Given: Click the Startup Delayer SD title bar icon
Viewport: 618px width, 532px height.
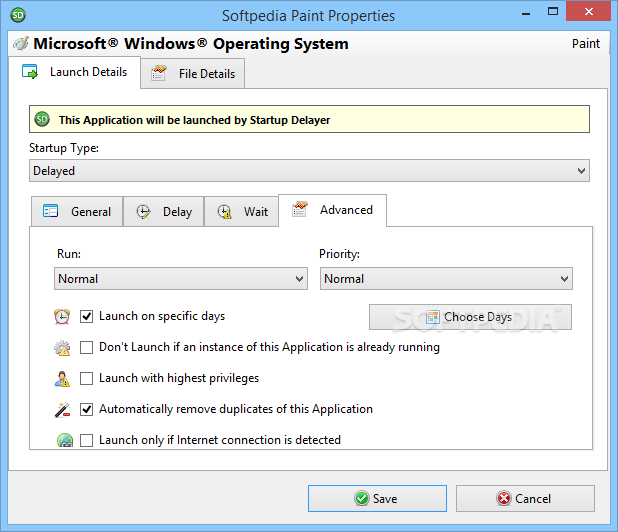Looking at the screenshot, I should click(x=18, y=15).
